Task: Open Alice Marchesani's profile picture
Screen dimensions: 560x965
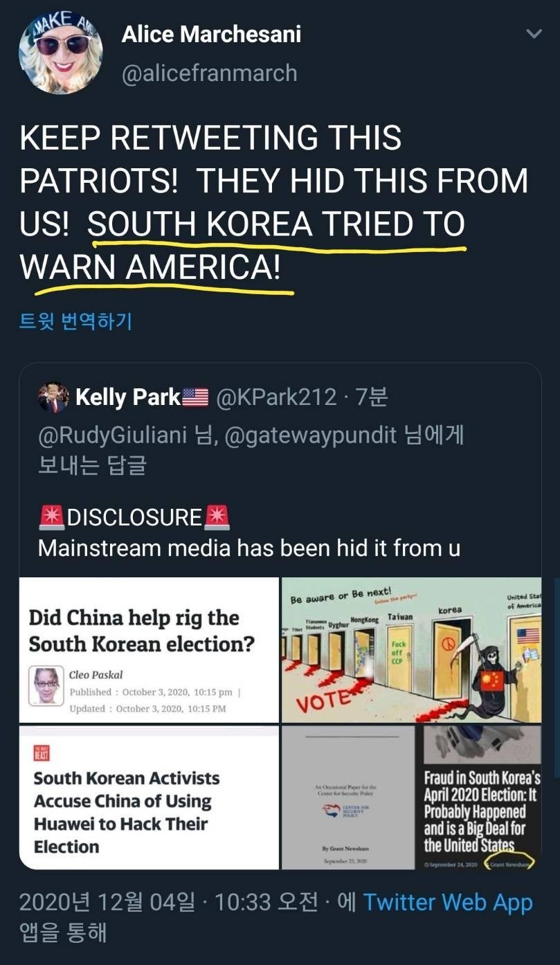Action: point(60,53)
